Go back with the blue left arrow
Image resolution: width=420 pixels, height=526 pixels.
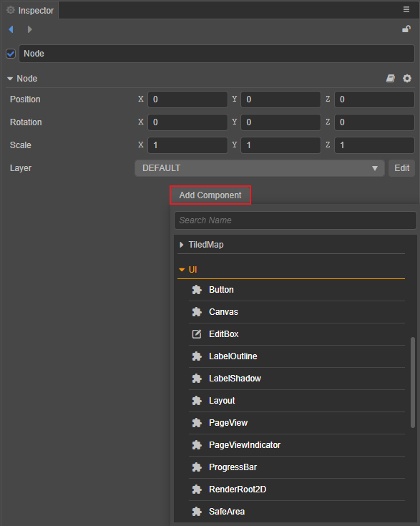[x=11, y=29]
